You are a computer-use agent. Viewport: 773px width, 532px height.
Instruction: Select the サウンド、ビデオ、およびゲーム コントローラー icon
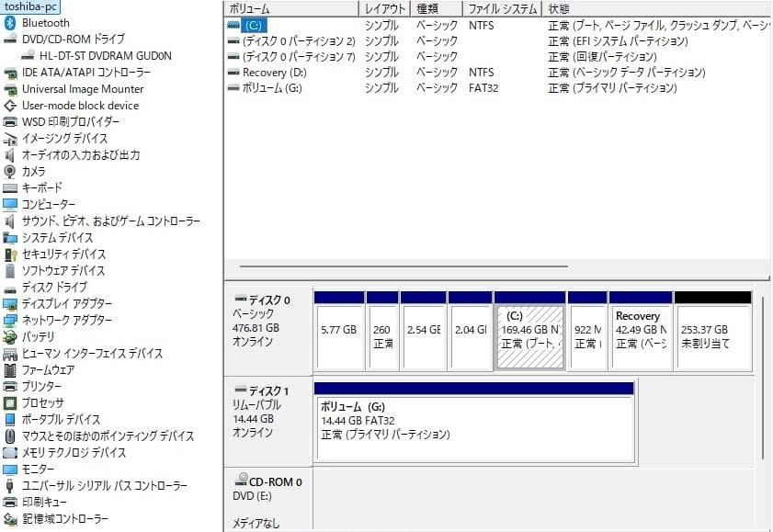pyautogui.click(x=9, y=221)
